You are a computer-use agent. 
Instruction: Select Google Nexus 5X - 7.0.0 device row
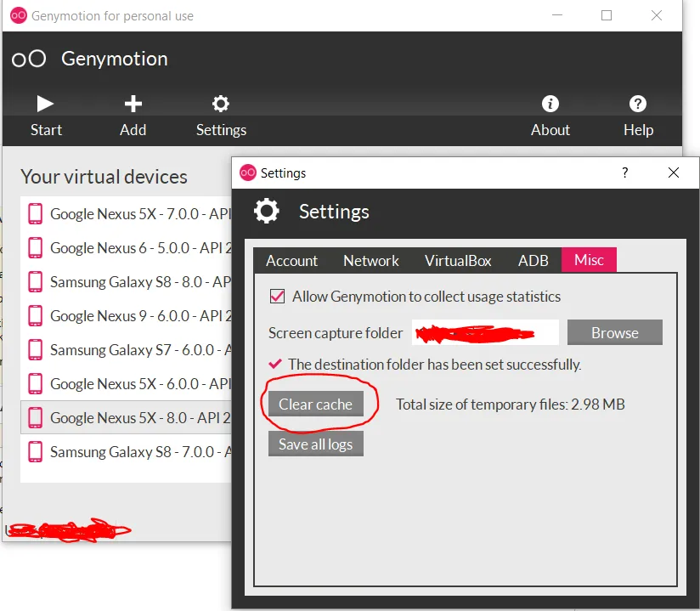tap(127, 213)
